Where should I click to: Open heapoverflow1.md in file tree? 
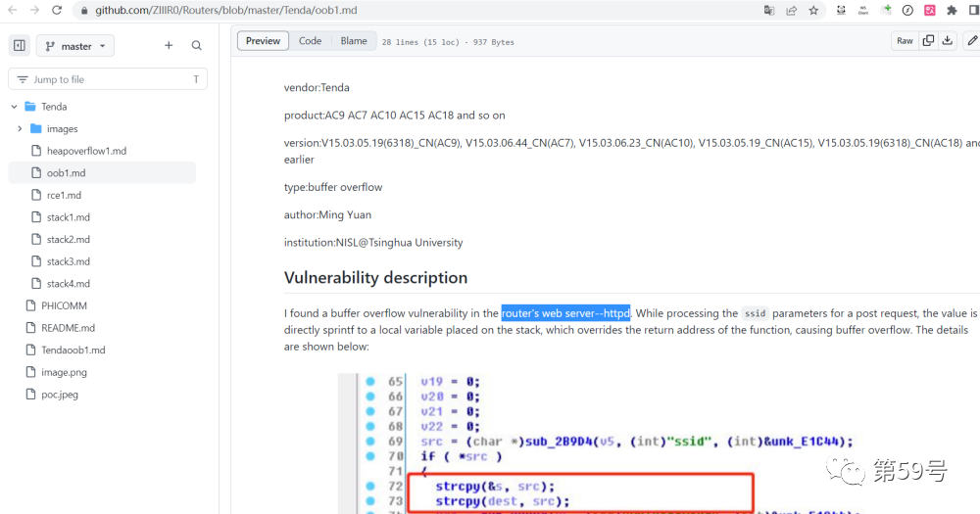[x=86, y=151]
